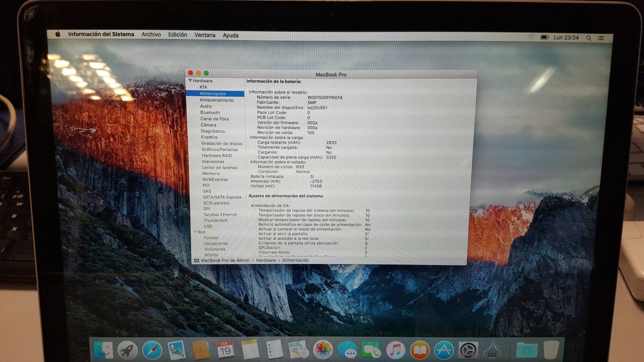
Task: Select Cámara in the sidebar
Action: click(x=208, y=125)
